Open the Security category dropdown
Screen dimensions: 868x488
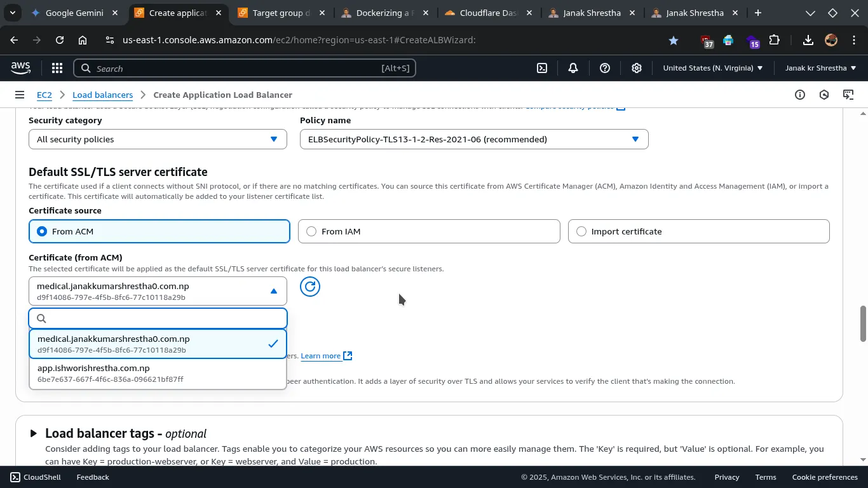(158, 139)
